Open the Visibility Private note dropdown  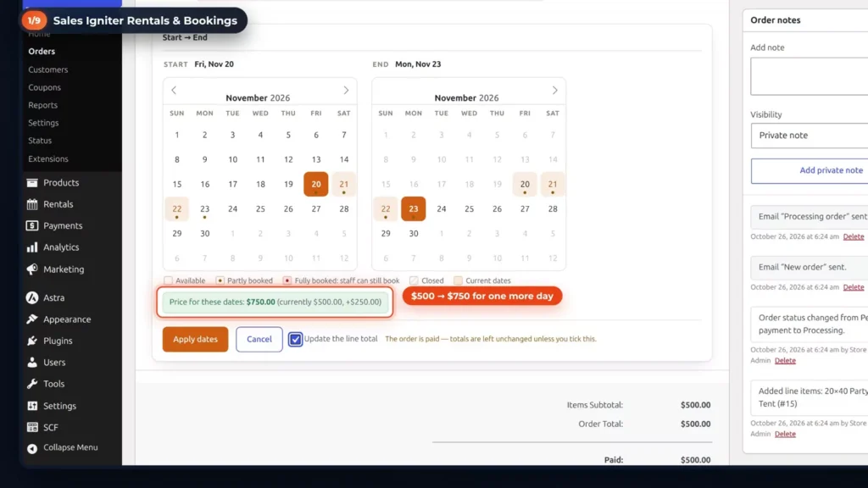[x=810, y=136]
